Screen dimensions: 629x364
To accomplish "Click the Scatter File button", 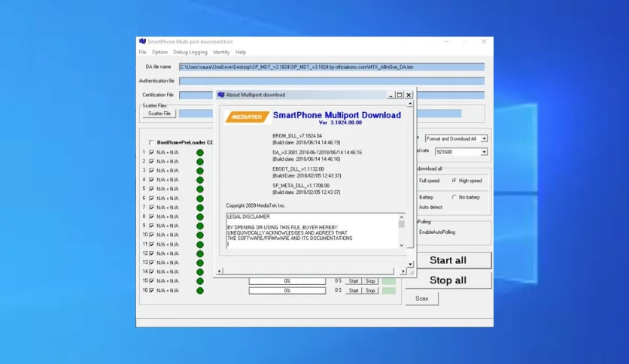I will (x=160, y=114).
